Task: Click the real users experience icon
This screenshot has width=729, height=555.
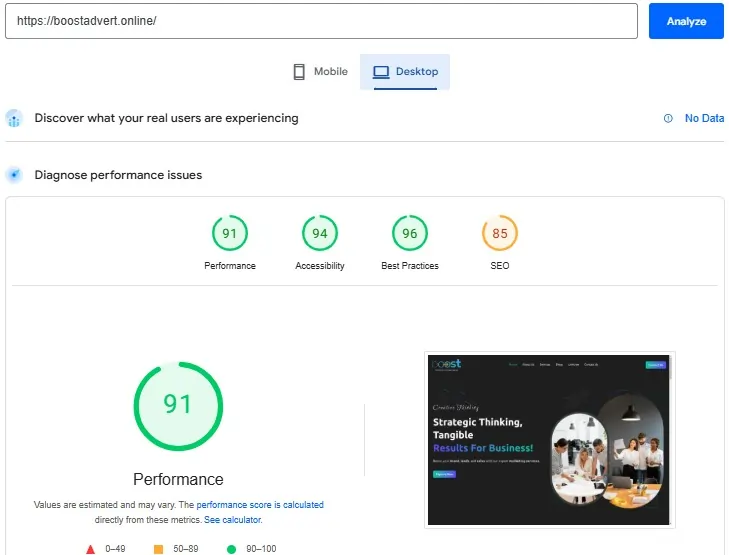Action: (x=14, y=119)
